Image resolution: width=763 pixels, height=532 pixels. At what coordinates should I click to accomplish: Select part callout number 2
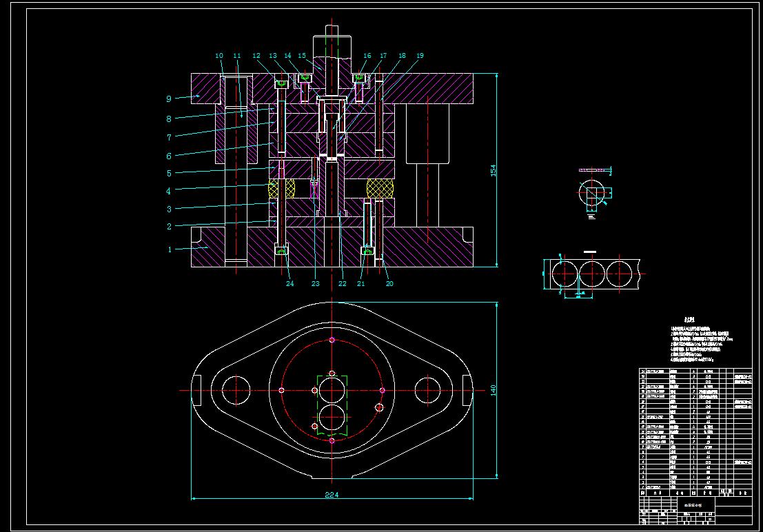pyautogui.click(x=170, y=226)
